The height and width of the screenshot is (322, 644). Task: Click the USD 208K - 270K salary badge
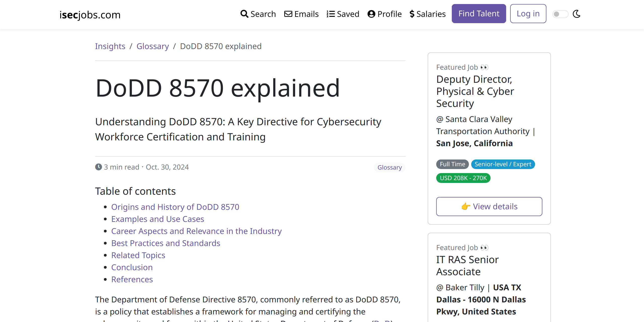(463, 178)
